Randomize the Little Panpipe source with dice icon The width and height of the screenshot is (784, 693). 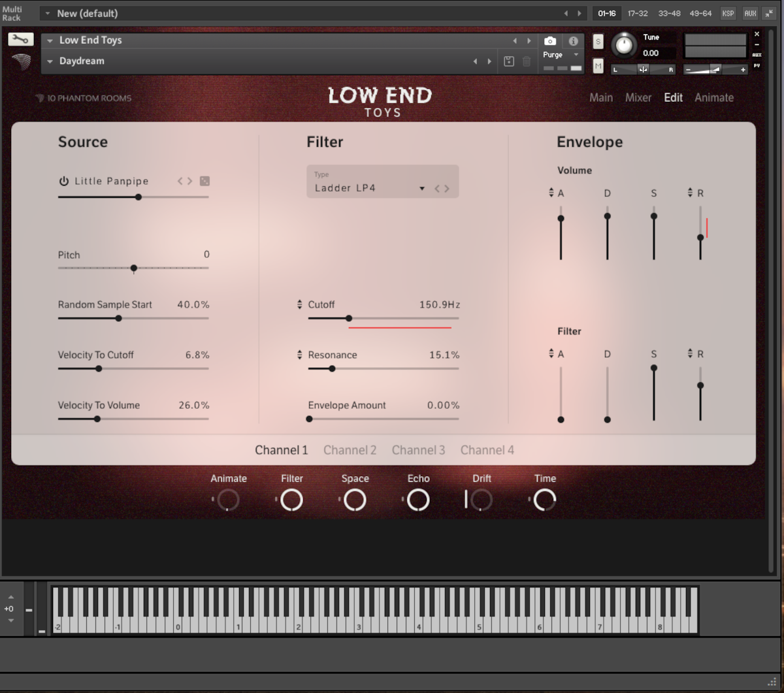pyautogui.click(x=204, y=181)
